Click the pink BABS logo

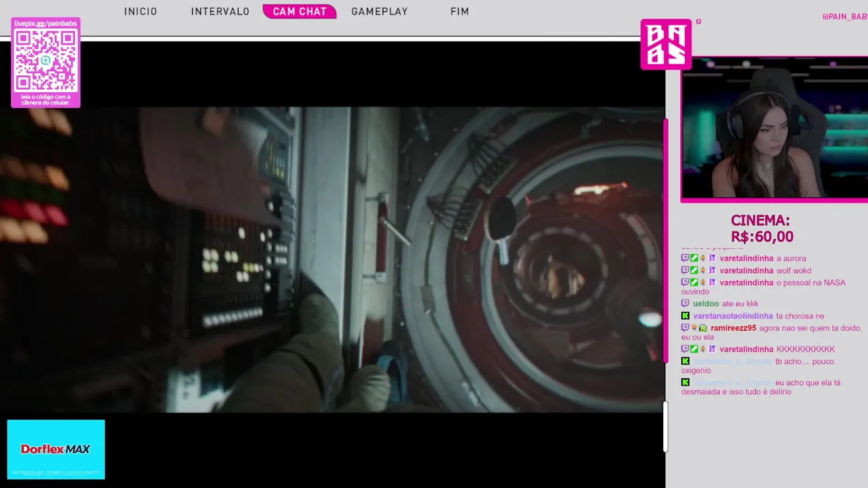666,44
